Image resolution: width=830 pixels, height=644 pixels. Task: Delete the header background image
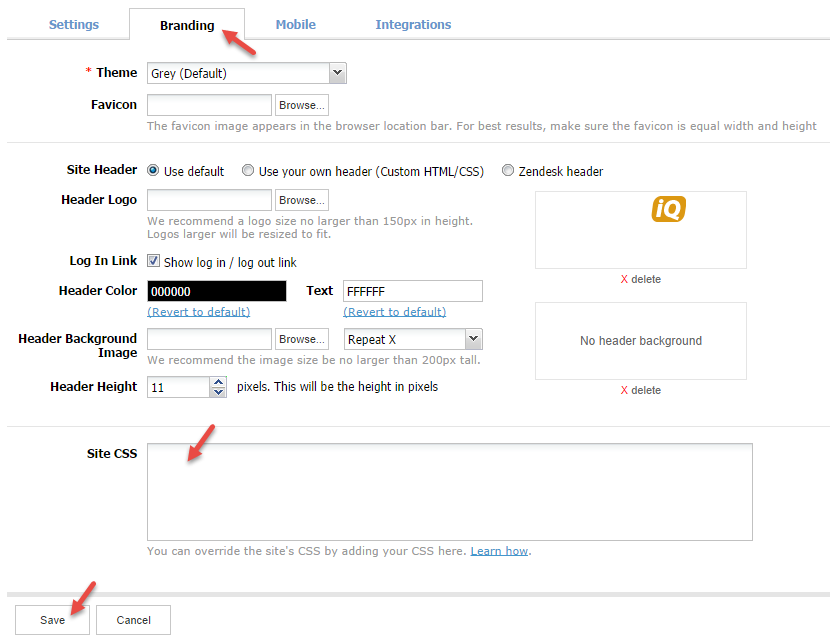[x=640, y=390]
